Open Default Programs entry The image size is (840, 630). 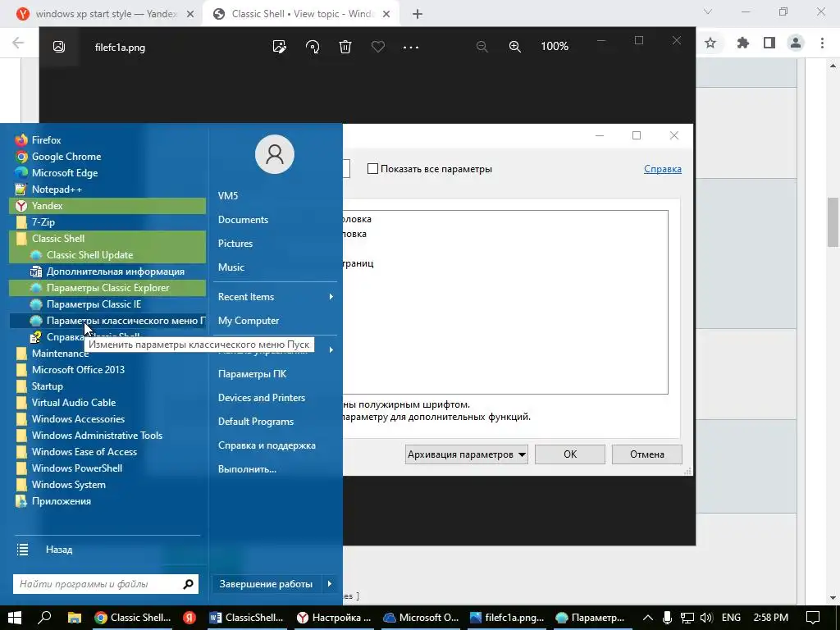tap(256, 422)
